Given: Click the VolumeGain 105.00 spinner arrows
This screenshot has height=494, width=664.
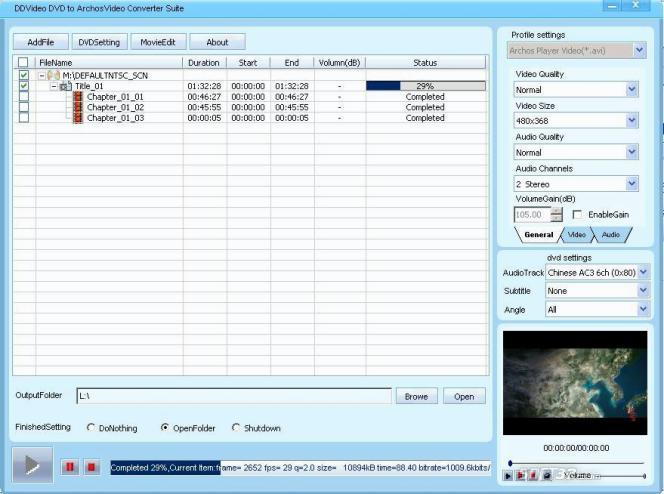Looking at the screenshot, I should 557,215.
